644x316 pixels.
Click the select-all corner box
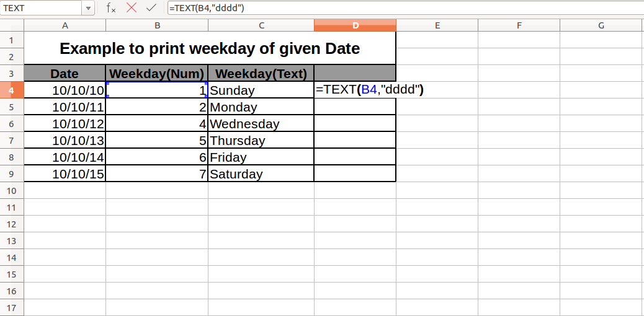(12, 25)
